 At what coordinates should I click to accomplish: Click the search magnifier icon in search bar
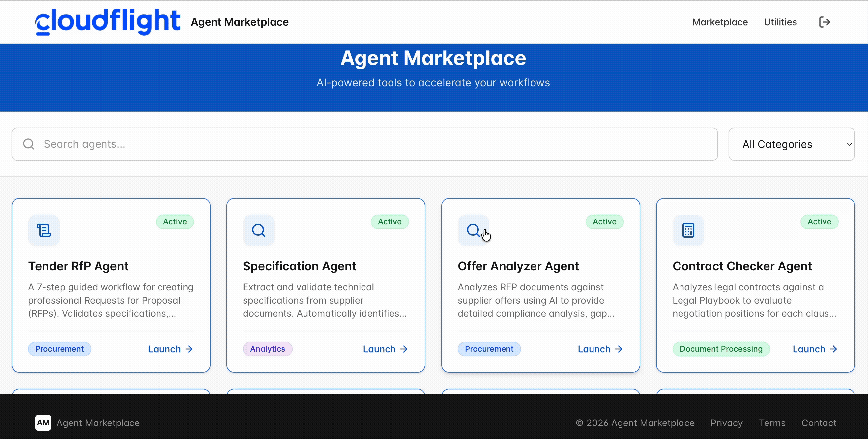click(x=29, y=144)
